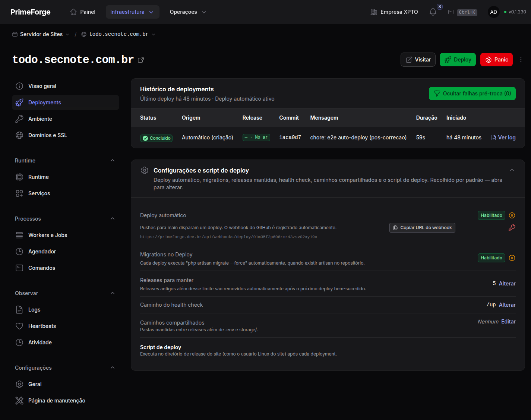Click the Ctrl+K command shortcut badge
Image resolution: width=531 pixels, height=420 pixels.
click(x=467, y=12)
